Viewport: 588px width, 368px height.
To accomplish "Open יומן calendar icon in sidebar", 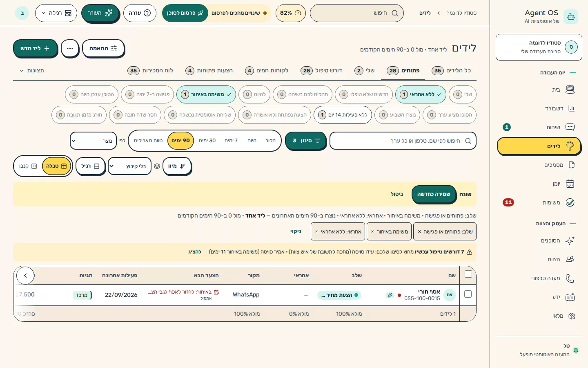I will pos(570,184).
